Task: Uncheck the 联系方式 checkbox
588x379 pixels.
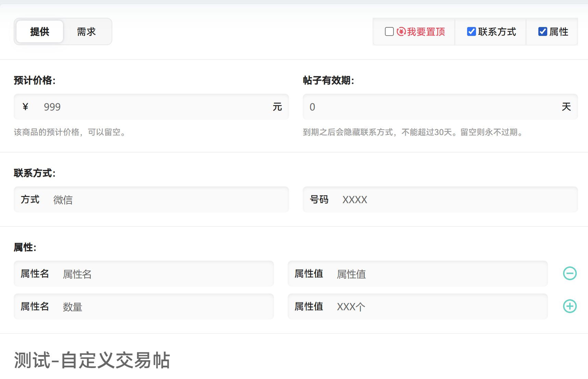Action: pyautogui.click(x=472, y=32)
